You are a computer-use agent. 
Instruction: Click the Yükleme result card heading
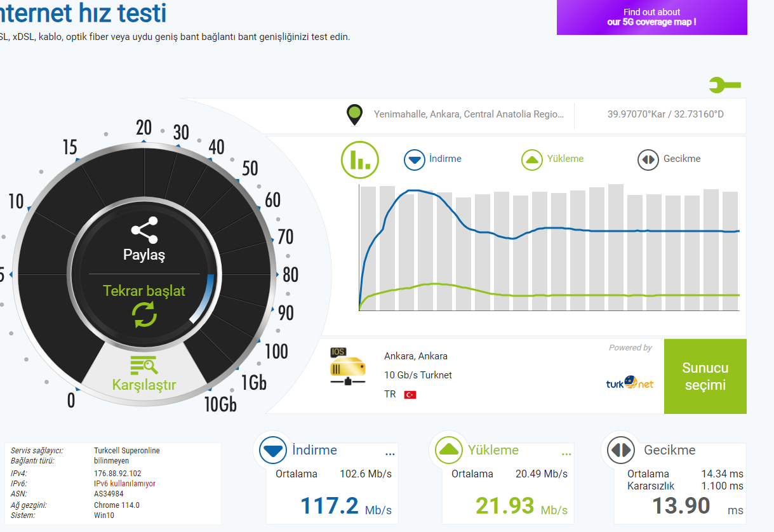[493, 450]
